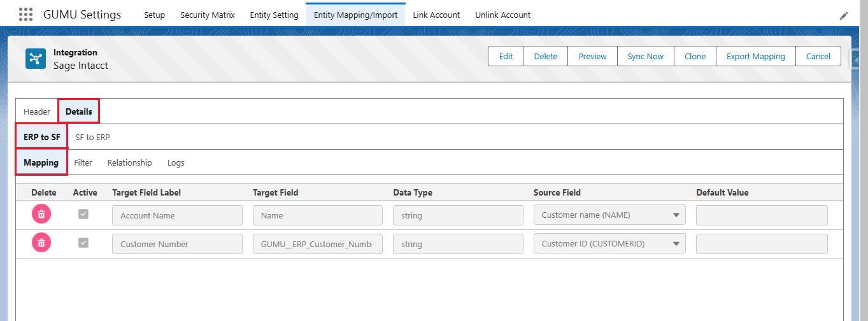
Task: Click the Export Mapping button
Action: pos(755,56)
